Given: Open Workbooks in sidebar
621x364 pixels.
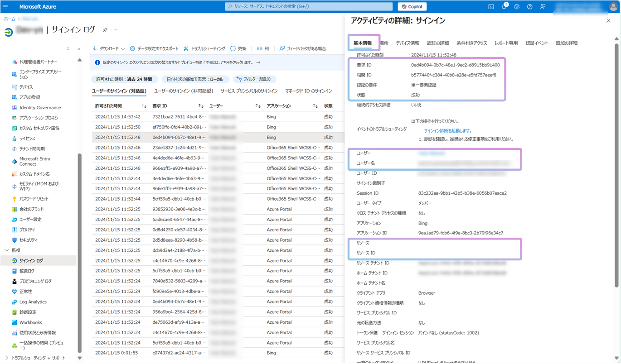Looking at the screenshot, I should (x=30, y=322).
